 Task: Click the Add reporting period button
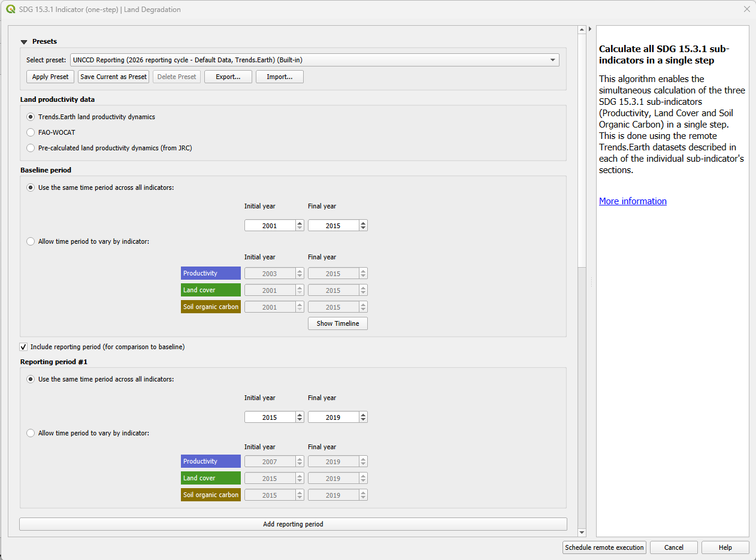(293, 524)
